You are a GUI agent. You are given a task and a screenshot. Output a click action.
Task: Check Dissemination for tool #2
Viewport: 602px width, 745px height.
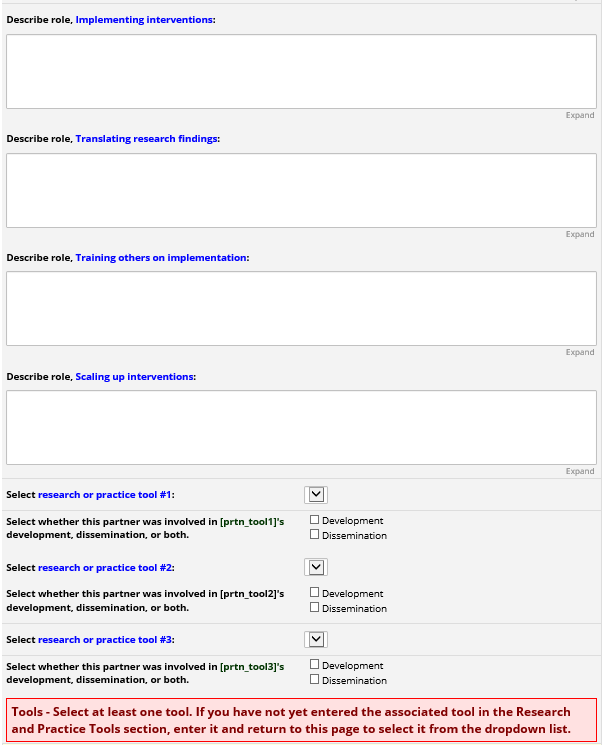315,607
